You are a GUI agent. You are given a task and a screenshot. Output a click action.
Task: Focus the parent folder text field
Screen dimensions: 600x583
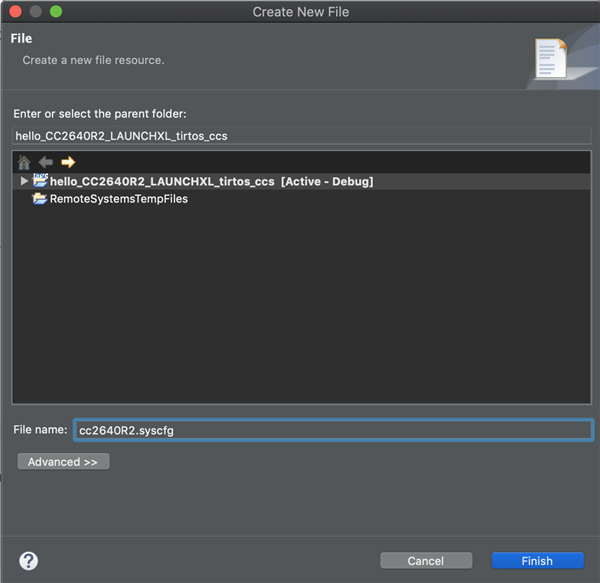[302, 136]
